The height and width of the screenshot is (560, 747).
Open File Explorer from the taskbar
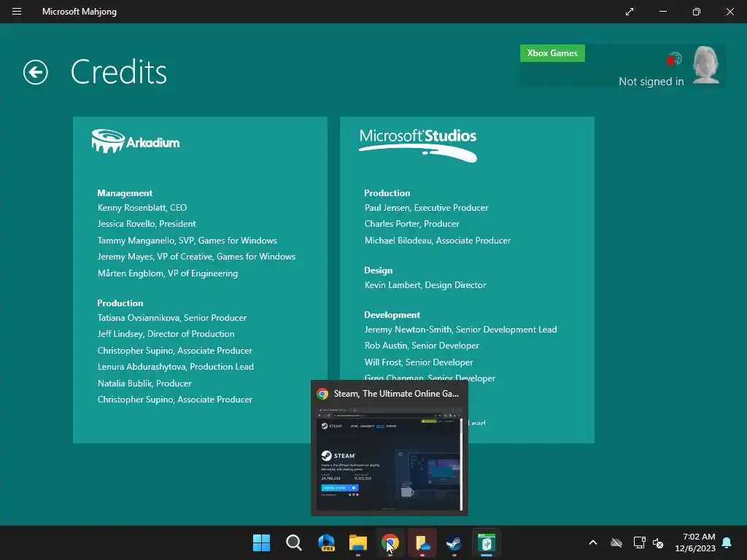[358, 542]
